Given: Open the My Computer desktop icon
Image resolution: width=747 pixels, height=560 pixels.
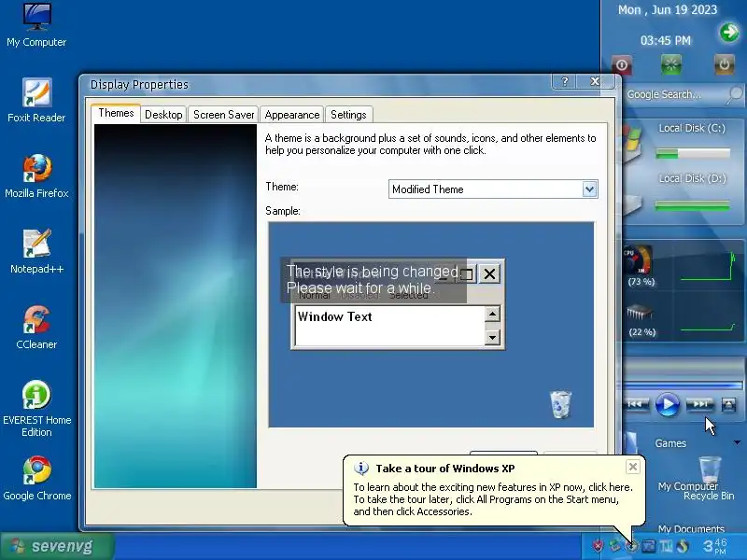Looking at the screenshot, I should [x=36, y=25].
